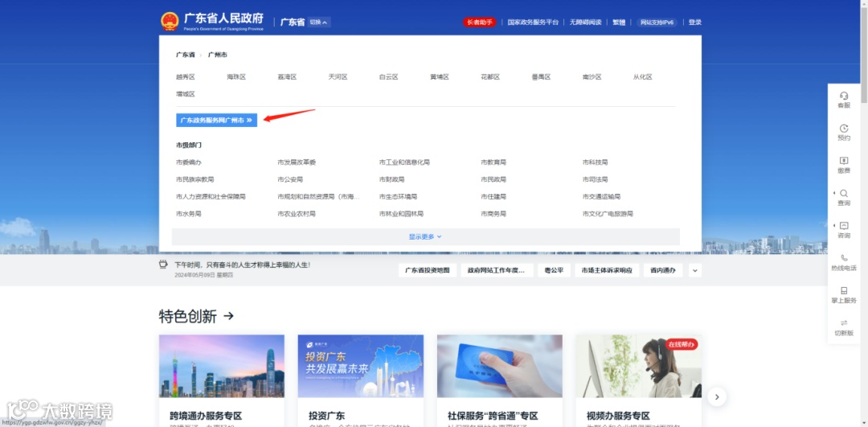The width and height of the screenshot is (868, 427).
Task: Click the 登录 login link
Action: 694,23
